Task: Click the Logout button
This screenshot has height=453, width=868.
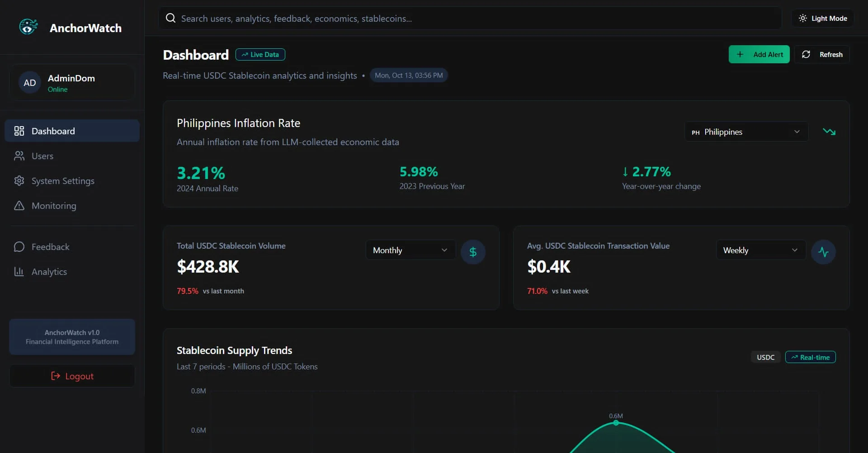Action: click(x=72, y=376)
